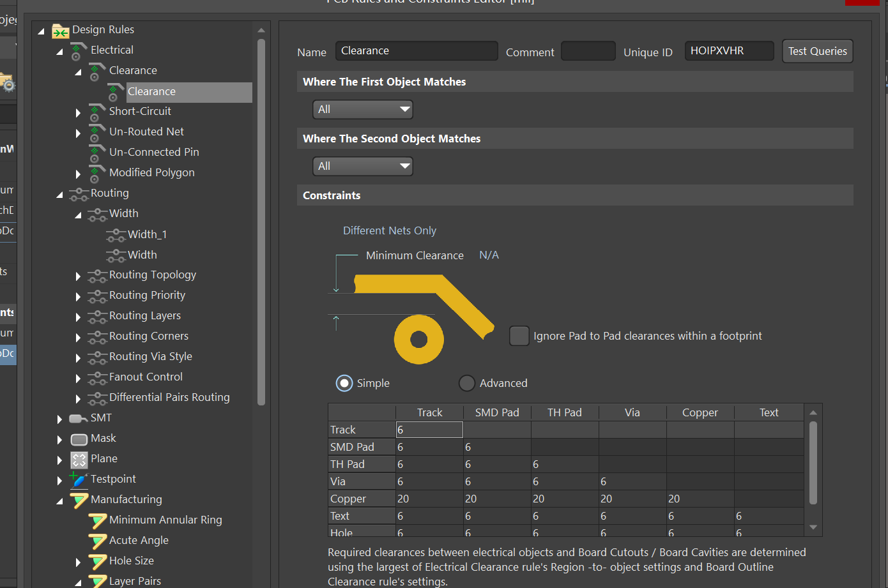Viewport: 888px width, 588px height.
Task: Click the Comment input field
Action: pos(588,50)
